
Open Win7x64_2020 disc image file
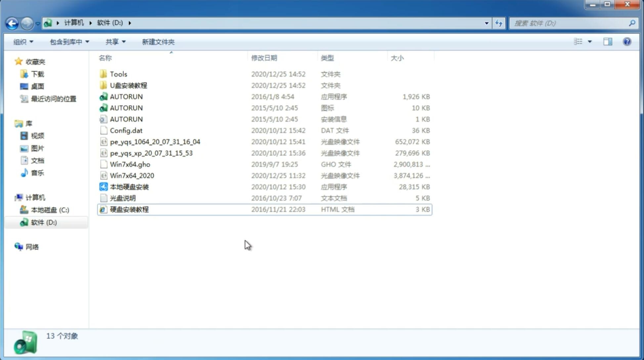[x=131, y=175]
